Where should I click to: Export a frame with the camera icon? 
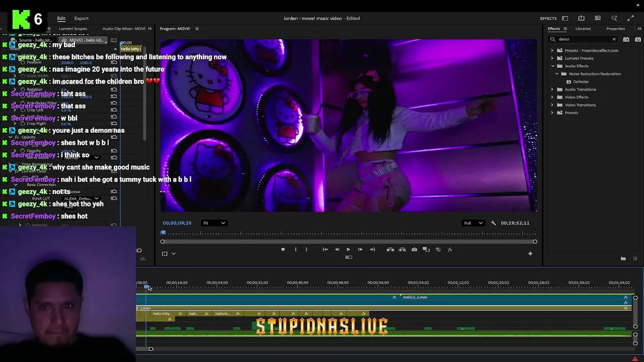coord(414,249)
